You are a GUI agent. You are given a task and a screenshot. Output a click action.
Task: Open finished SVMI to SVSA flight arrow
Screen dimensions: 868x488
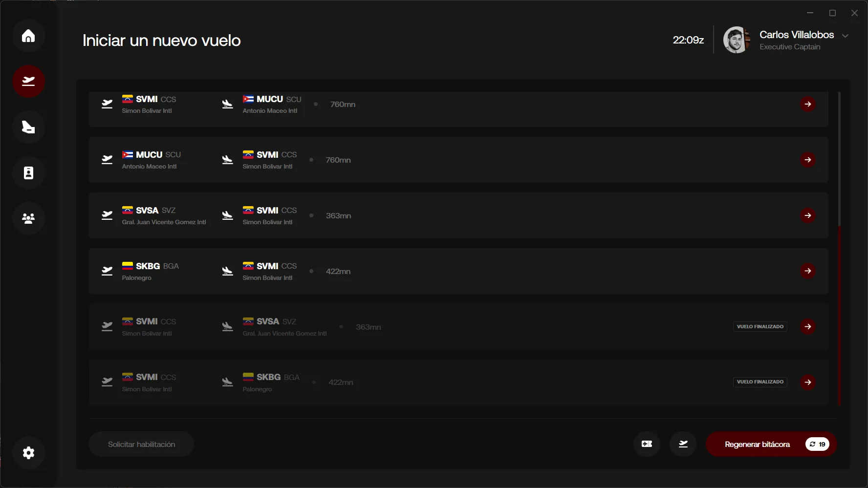(x=807, y=327)
